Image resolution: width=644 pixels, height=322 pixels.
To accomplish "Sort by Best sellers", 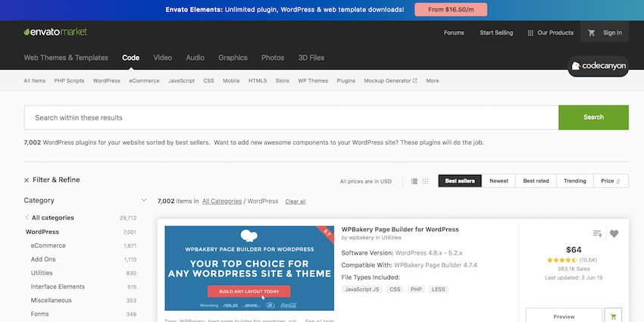I will 460,181.
